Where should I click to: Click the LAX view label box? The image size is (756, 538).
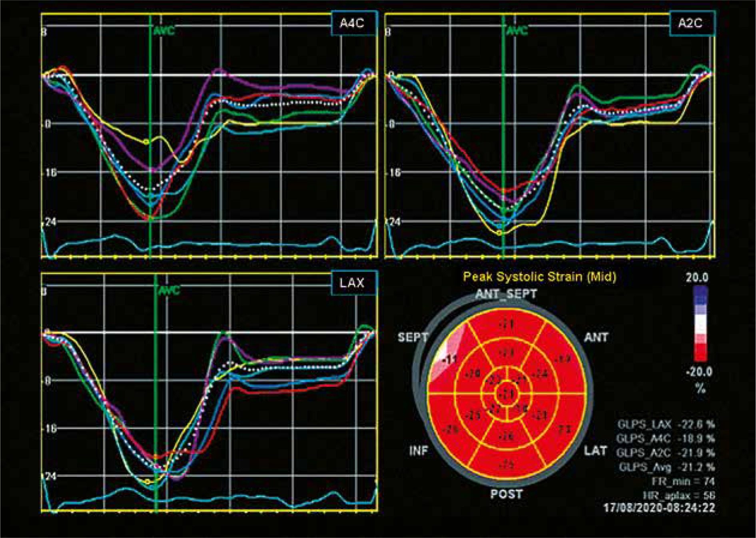353,283
